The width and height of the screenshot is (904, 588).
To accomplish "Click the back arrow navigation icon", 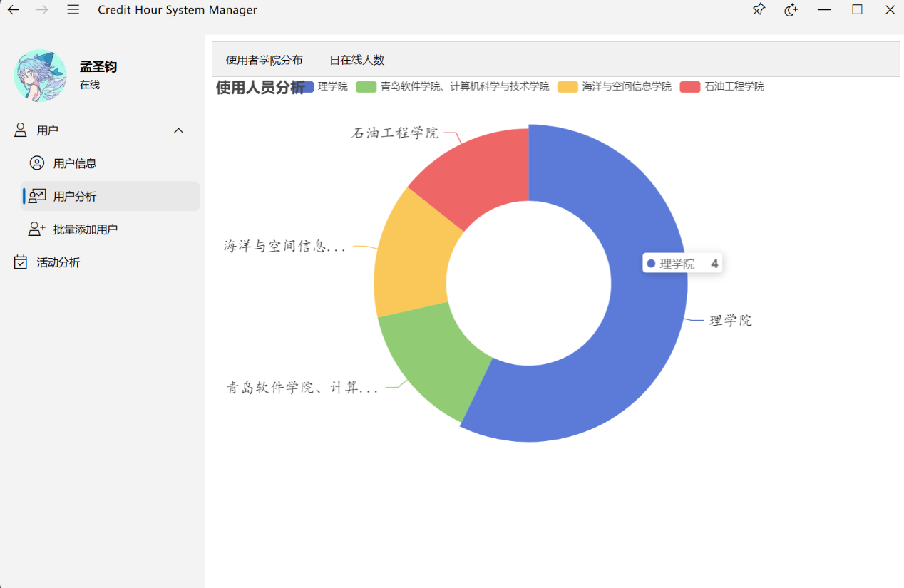I will pyautogui.click(x=14, y=10).
